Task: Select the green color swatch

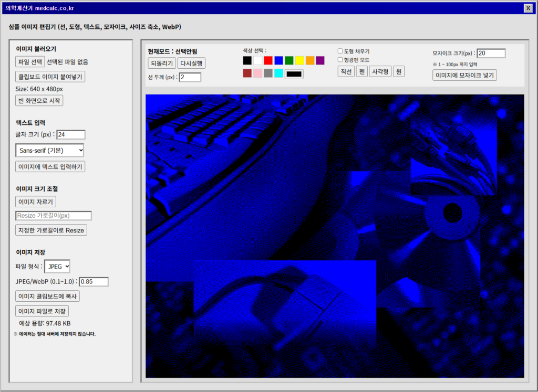Action: (289, 61)
